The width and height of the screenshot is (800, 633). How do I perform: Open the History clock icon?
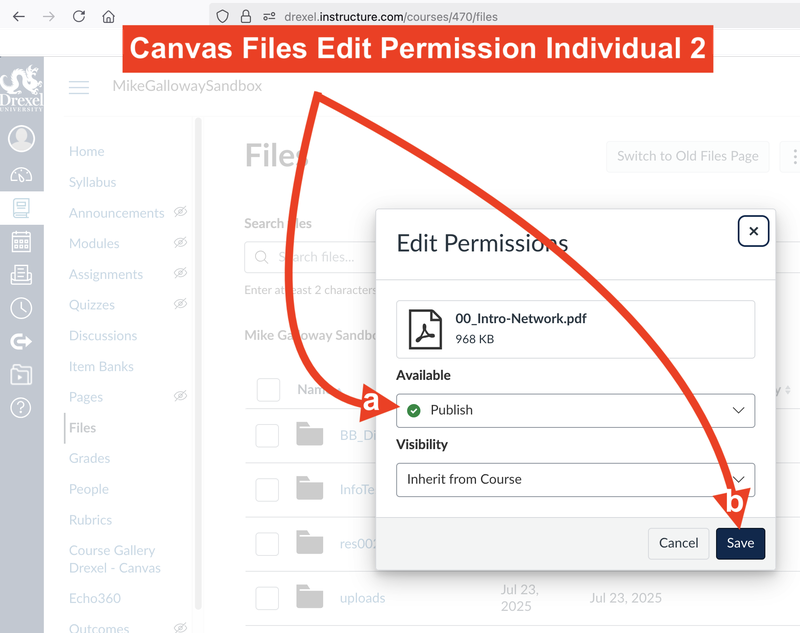click(x=21, y=308)
